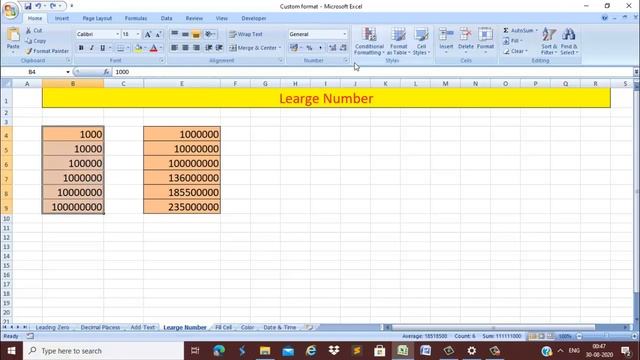Switch to the Insert ribbon tab

pyautogui.click(x=62, y=18)
